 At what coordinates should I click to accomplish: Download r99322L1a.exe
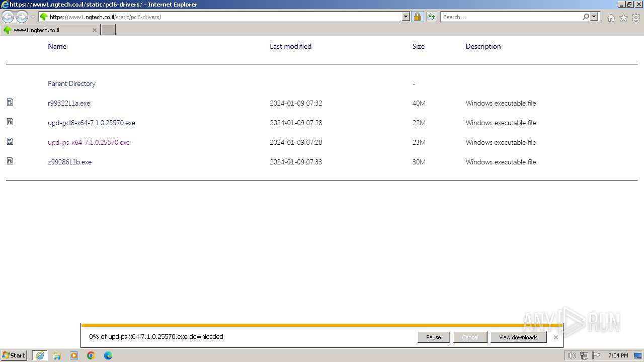point(69,103)
